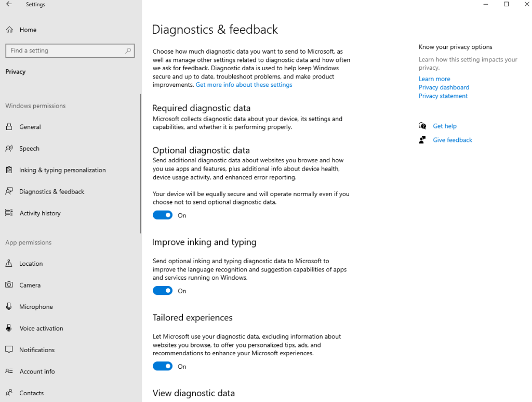532x402 pixels.
Task: Click the Microphone icon in sidebar
Action: tap(9, 307)
